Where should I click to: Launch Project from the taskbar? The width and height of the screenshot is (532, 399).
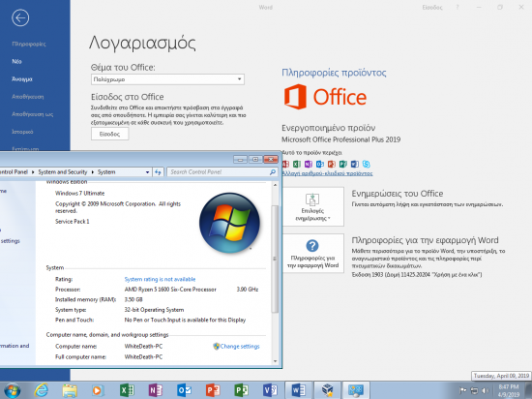click(x=241, y=390)
